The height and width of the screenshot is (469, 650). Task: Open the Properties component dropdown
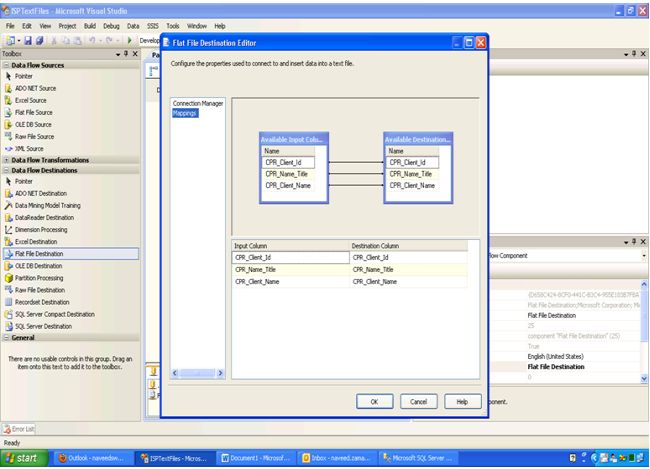tap(644, 256)
